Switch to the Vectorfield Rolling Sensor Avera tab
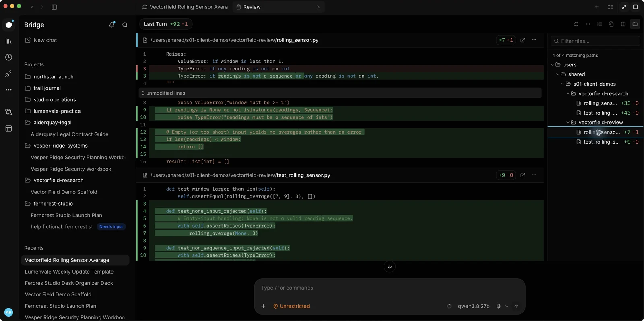This screenshot has width=644, height=321. (x=185, y=7)
